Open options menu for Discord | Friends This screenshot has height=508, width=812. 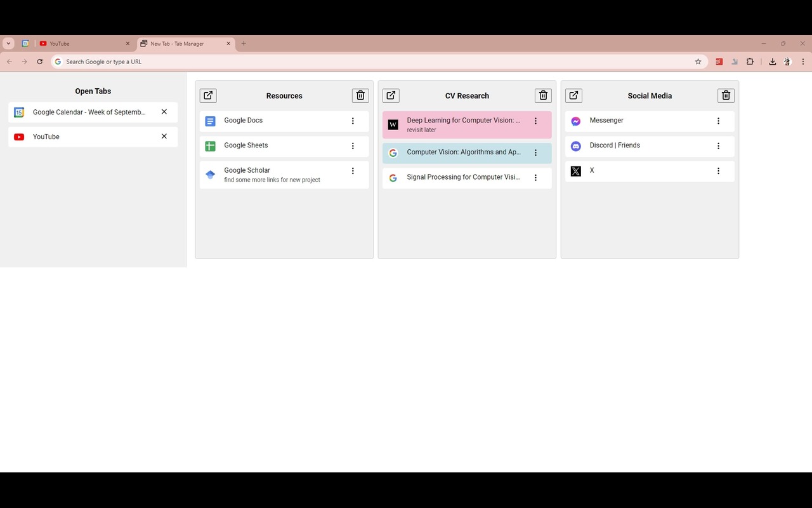click(x=718, y=146)
